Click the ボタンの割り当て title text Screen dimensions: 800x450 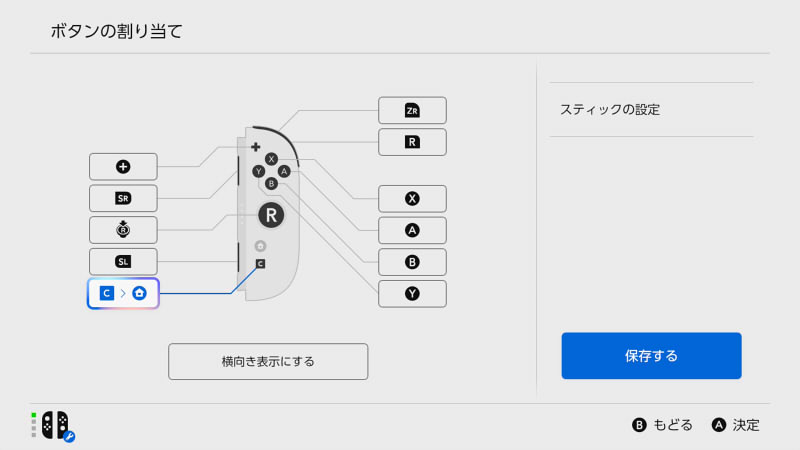pos(116,31)
